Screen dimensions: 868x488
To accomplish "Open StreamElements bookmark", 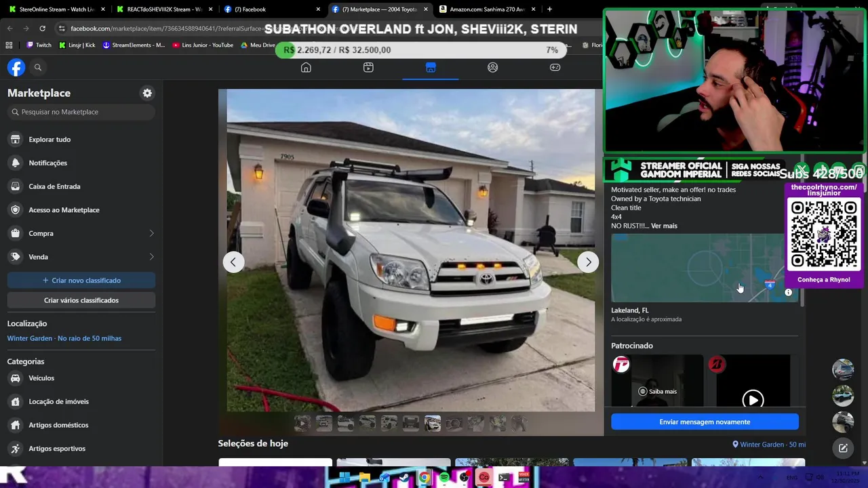I will point(134,45).
